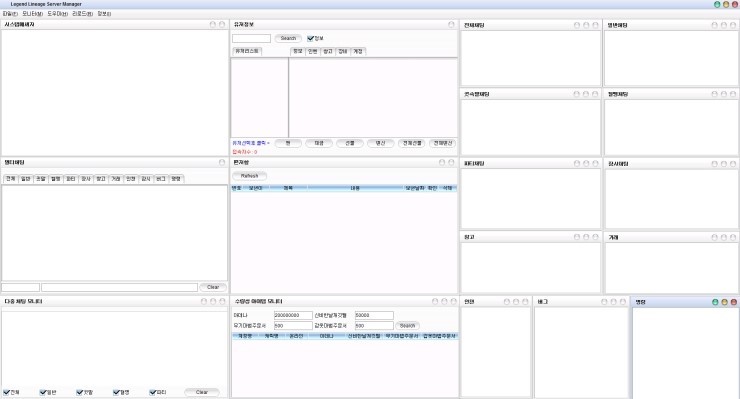This screenshot has width=740, height=399.
Task: Open the 정보(I) menu in menu bar
Action: pyautogui.click(x=104, y=14)
